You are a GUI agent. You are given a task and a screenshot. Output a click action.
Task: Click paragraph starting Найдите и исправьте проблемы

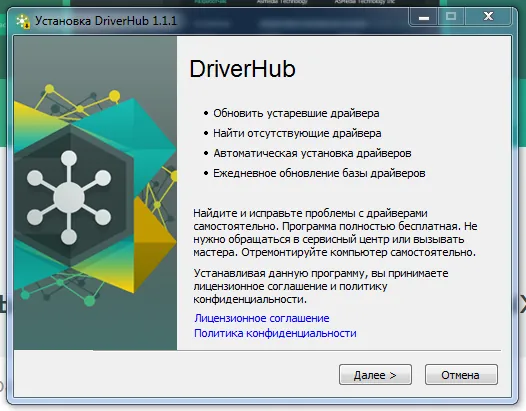[335, 233]
